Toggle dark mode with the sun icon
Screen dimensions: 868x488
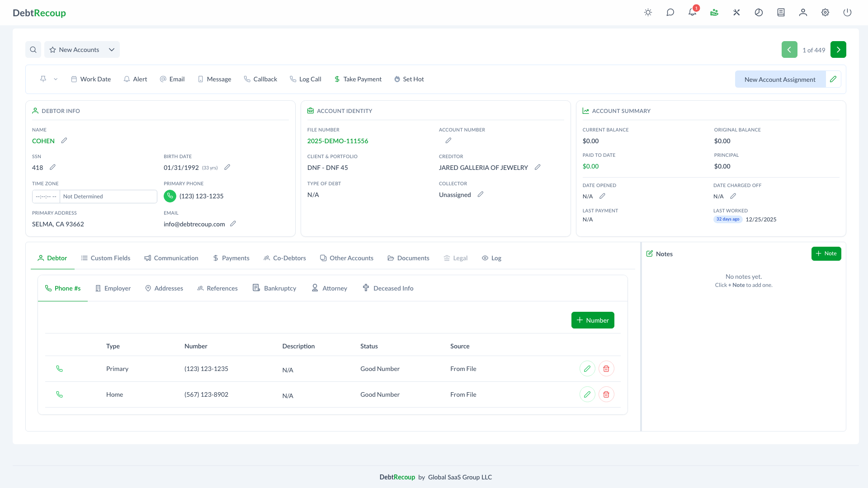pos(648,13)
